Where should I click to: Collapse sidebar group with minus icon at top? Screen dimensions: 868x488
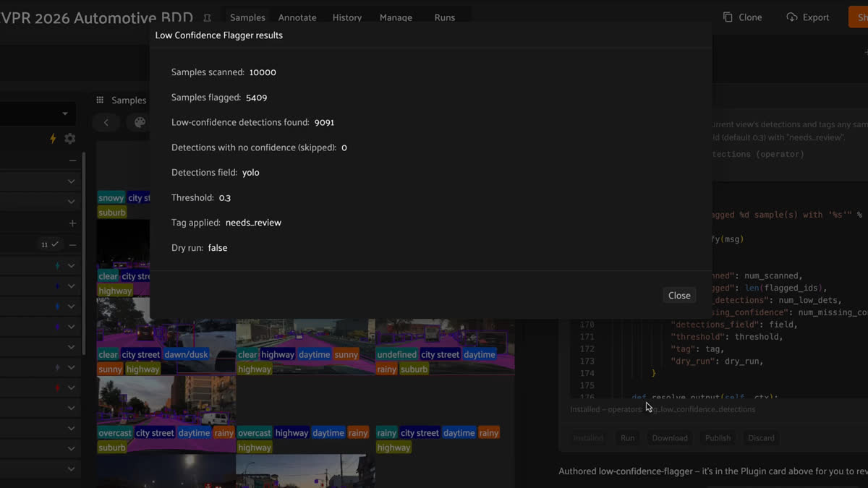point(72,160)
